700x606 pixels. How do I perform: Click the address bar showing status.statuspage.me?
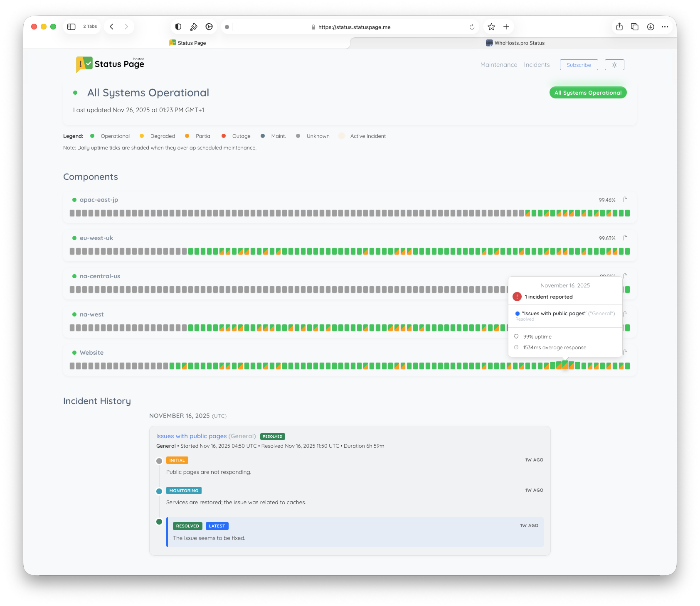pos(354,27)
